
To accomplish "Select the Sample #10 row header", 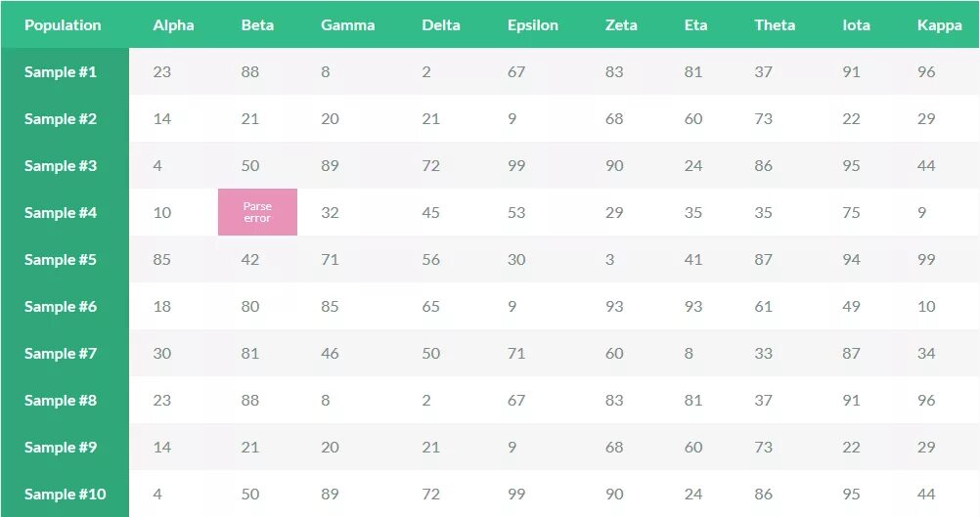I will [x=65, y=495].
